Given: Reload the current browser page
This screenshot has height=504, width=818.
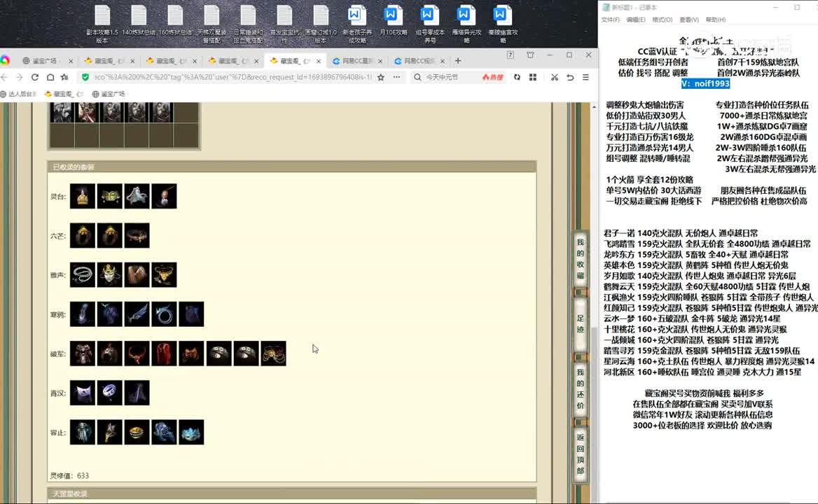Looking at the screenshot, I should tap(35, 77).
